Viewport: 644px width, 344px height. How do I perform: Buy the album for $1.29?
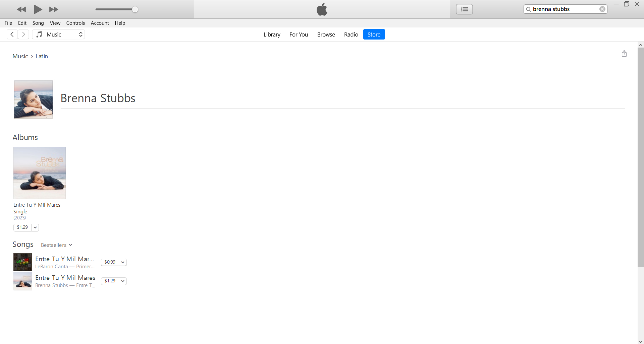coord(22,227)
